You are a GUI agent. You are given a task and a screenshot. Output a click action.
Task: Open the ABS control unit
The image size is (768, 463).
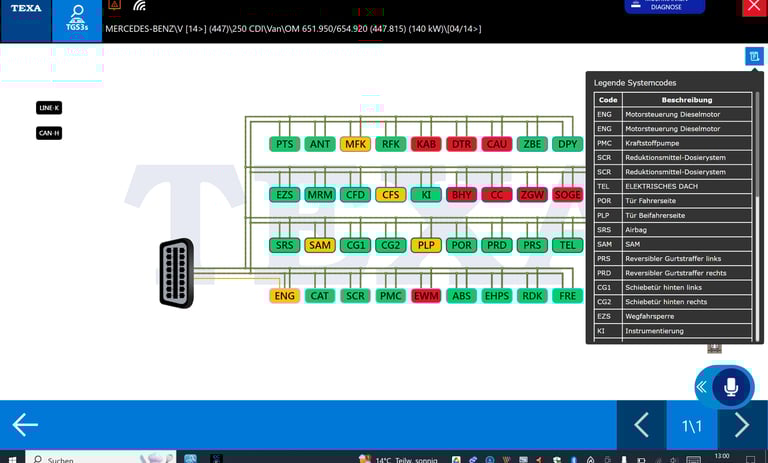461,295
